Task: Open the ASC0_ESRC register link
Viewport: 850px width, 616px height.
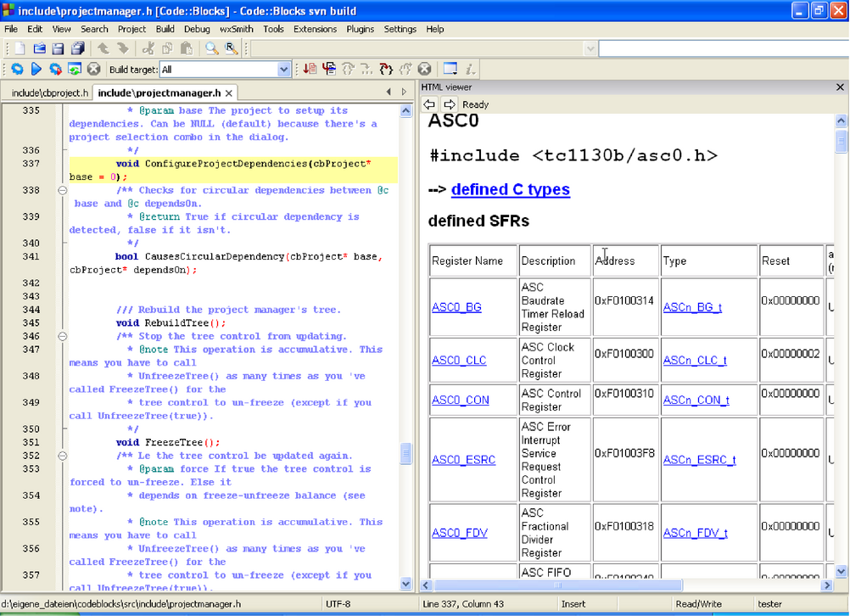Action: click(463, 460)
